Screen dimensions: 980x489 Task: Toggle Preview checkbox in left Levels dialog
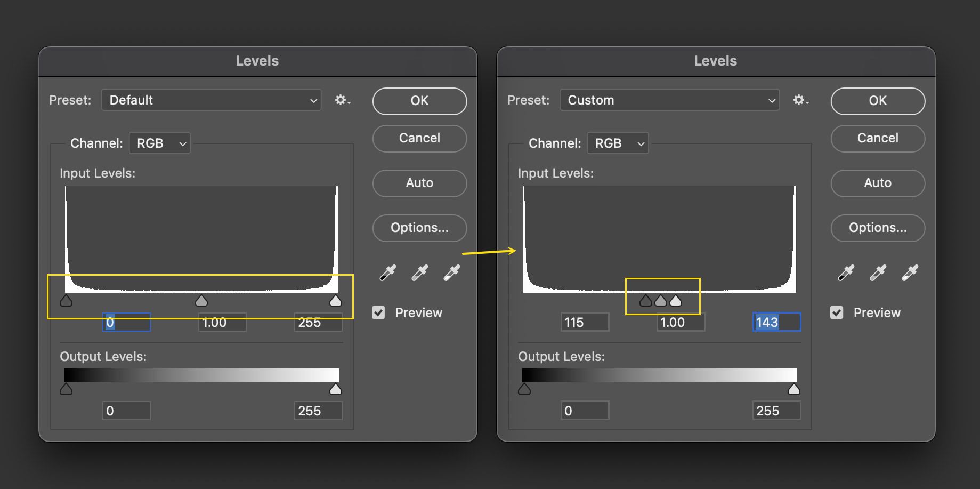click(378, 313)
